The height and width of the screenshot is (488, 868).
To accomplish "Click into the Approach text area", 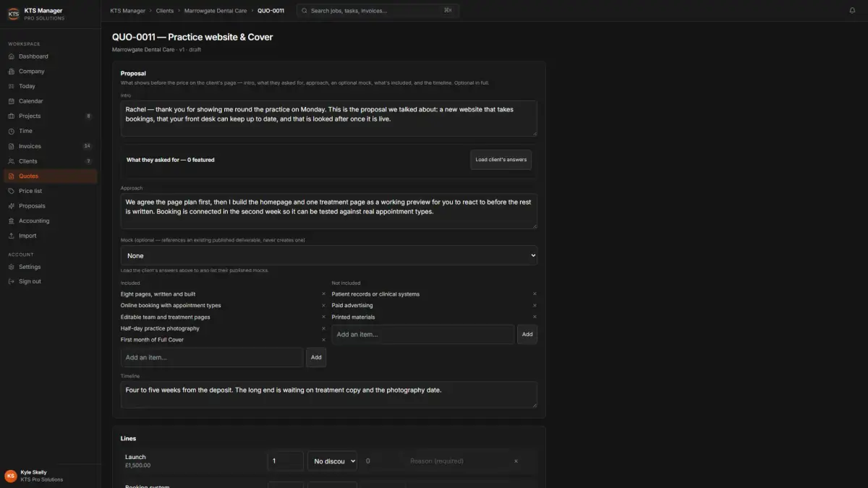I will 329,211.
